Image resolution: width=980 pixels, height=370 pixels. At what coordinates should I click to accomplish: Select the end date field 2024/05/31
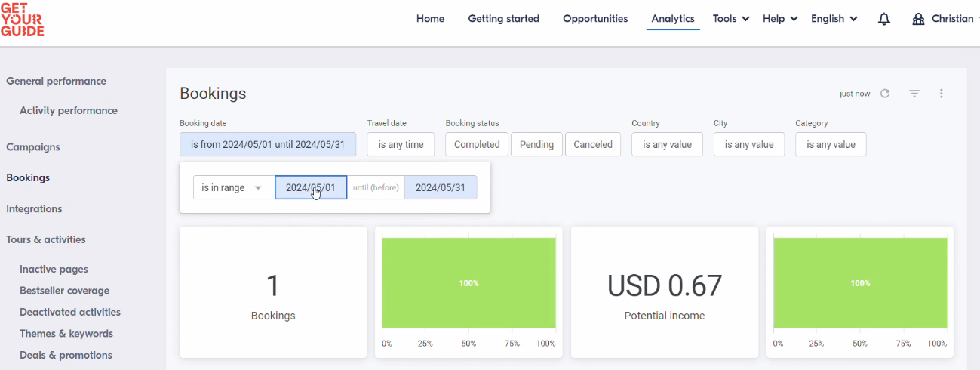[x=441, y=187]
